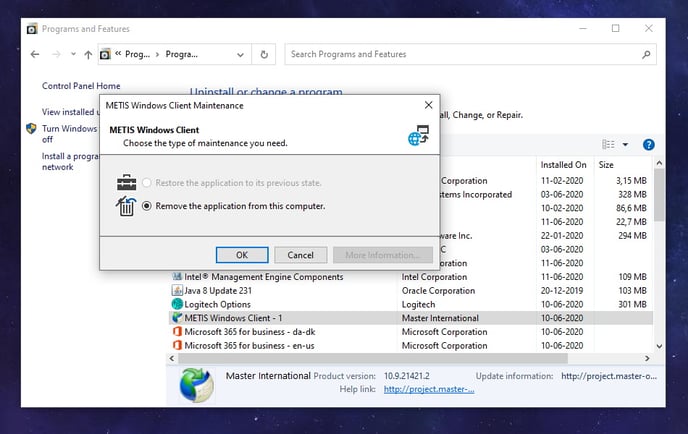Open the help link project.master URL
This screenshot has width=688, height=434.
[429, 389]
